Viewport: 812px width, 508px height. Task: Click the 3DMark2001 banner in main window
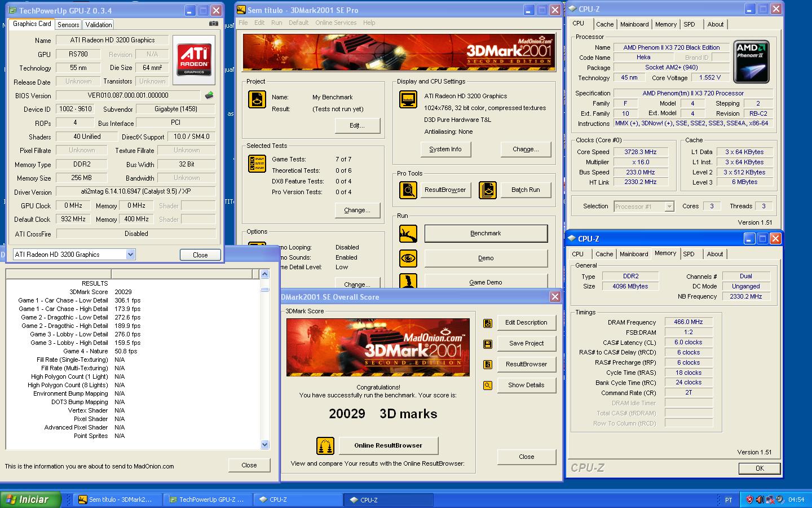[x=399, y=52]
